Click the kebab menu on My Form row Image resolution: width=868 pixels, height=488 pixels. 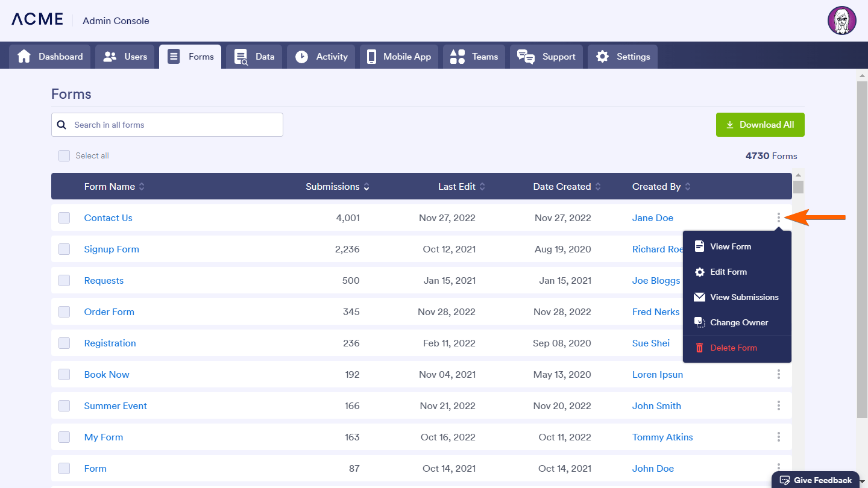(x=778, y=437)
